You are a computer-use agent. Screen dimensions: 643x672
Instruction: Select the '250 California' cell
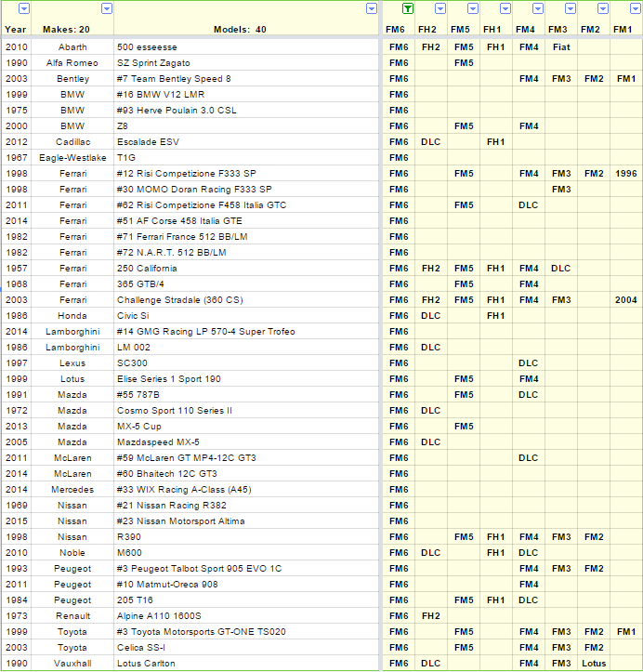click(246, 269)
